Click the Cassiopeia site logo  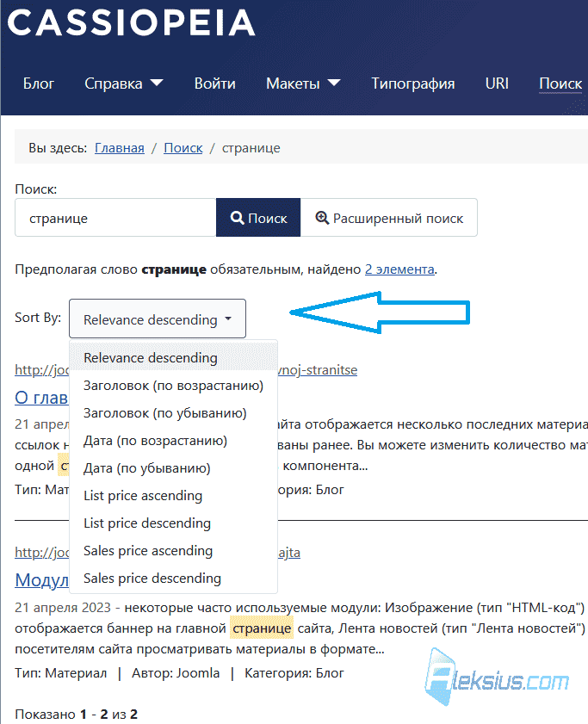click(x=131, y=22)
